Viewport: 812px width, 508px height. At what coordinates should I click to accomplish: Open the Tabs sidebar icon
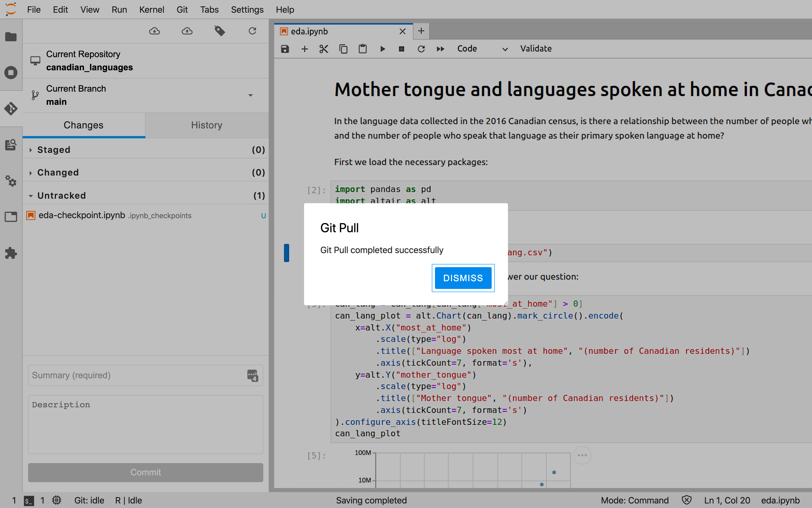(x=11, y=217)
